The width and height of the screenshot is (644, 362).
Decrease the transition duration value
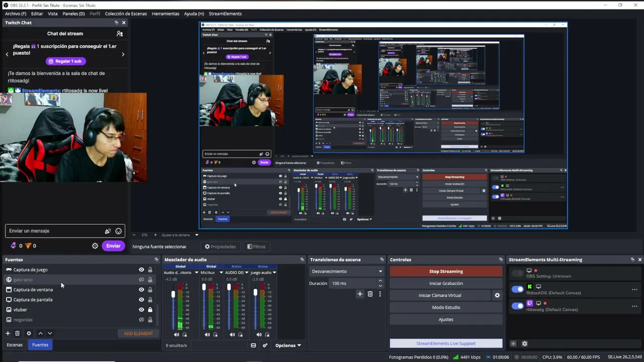(380, 286)
